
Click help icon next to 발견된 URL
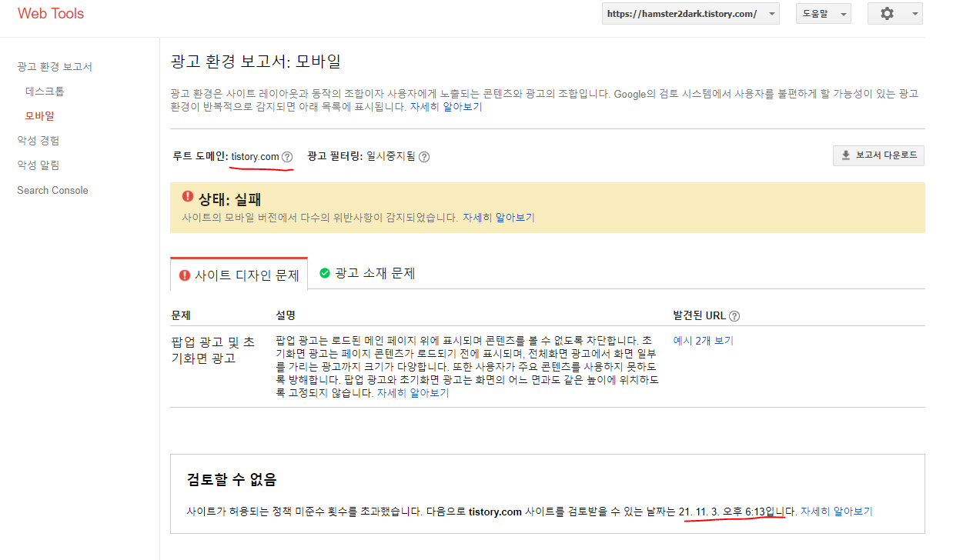pyautogui.click(x=734, y=316)
